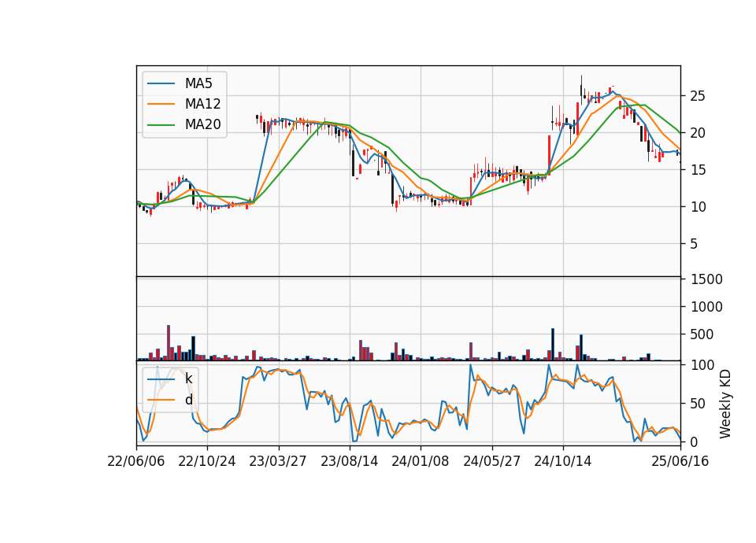Click the volume axis value 500
Image resolution: width=756 pixels, height=543 pixels.
tap(702, 334)
